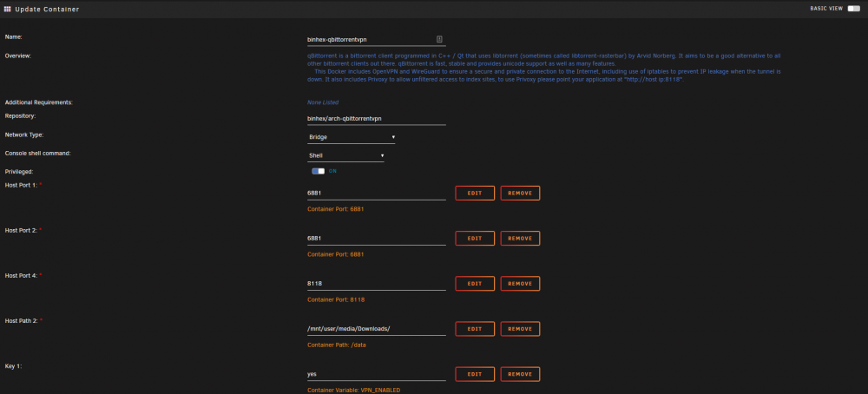Click the 'Additional Requirements:' label
This screenshot has height=394, width=868.
[39, 102]
